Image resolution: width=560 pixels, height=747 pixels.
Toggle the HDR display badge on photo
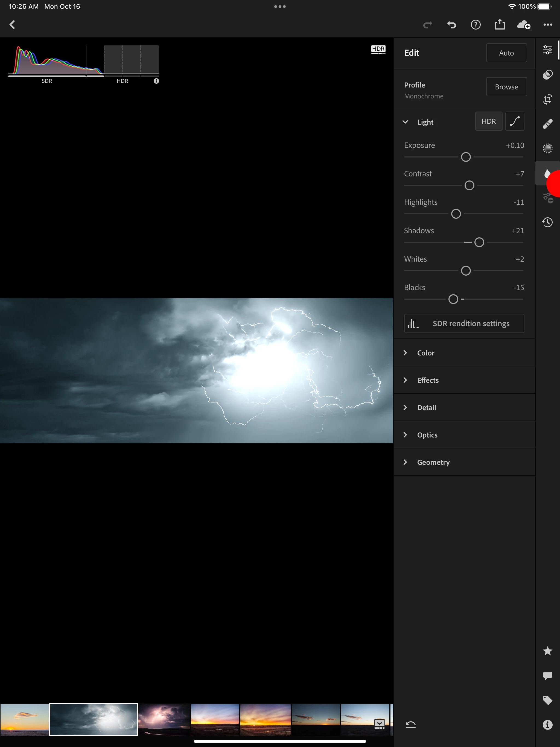point(378,50)
